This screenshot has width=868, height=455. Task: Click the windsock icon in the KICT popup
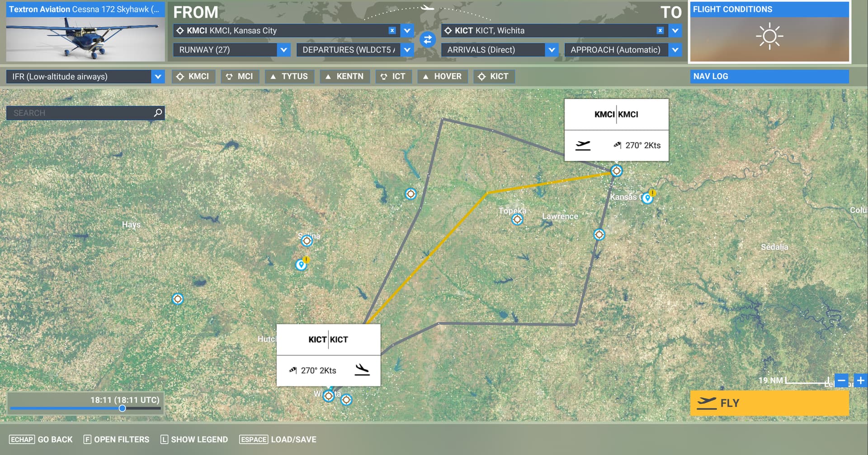coord(293,370)
